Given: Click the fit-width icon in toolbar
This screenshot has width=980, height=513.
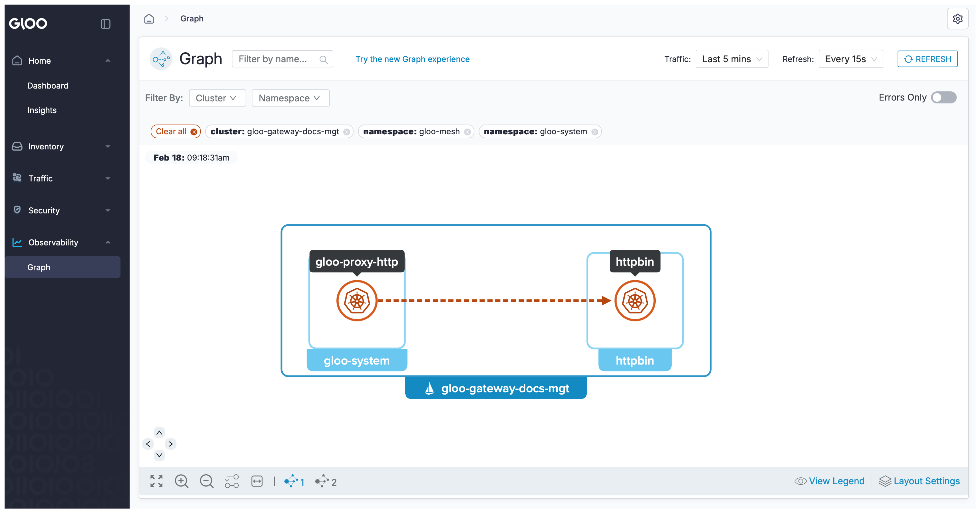Looking at the screenshot, I should pos(257,481).
